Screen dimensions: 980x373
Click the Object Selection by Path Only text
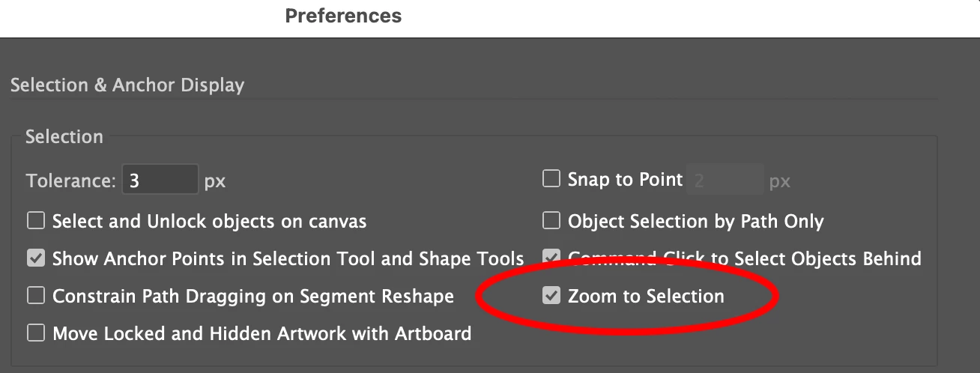[695, 222]
